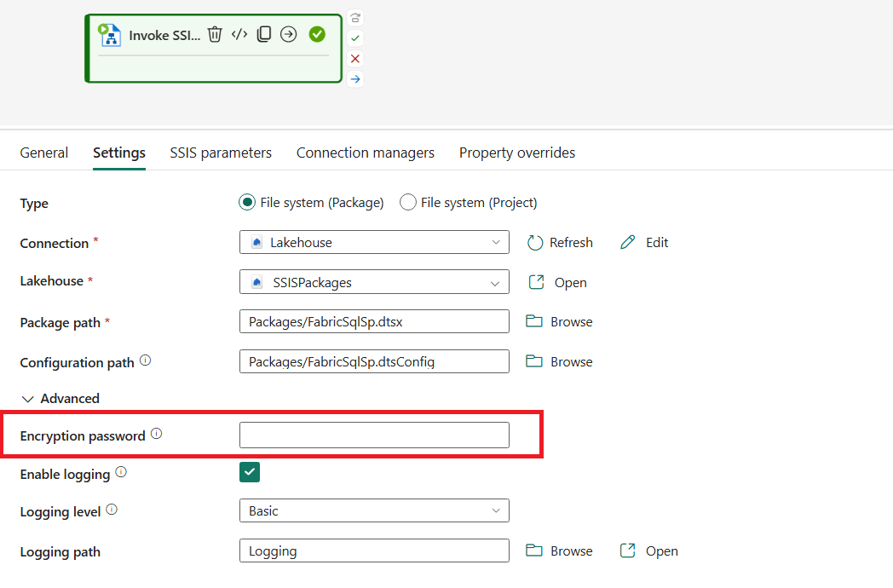Click the copy activity icon
The image size is (893, 588).
click(264, 35)
